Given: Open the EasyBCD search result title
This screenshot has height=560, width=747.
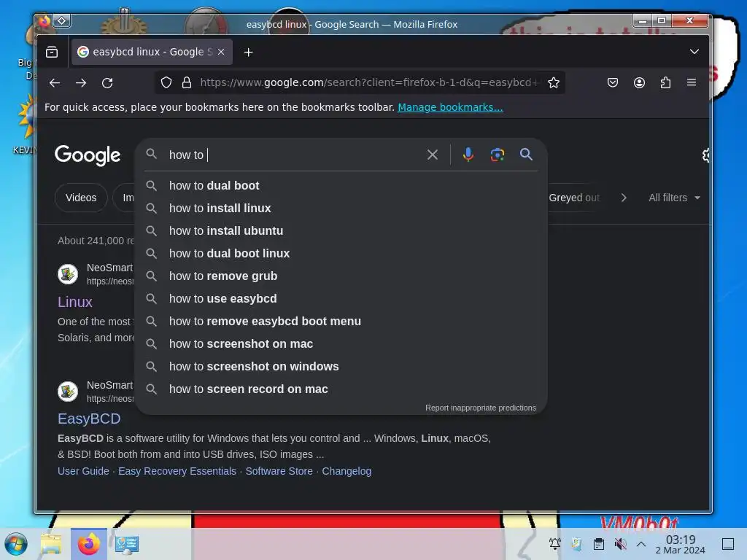Looking at the screenshot, I should pyautogui.click(x=89, y=419).
